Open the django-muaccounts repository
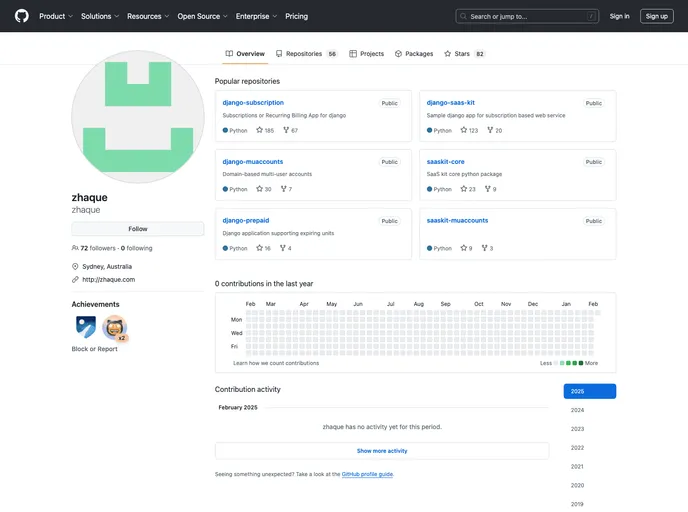 (253, 161)
